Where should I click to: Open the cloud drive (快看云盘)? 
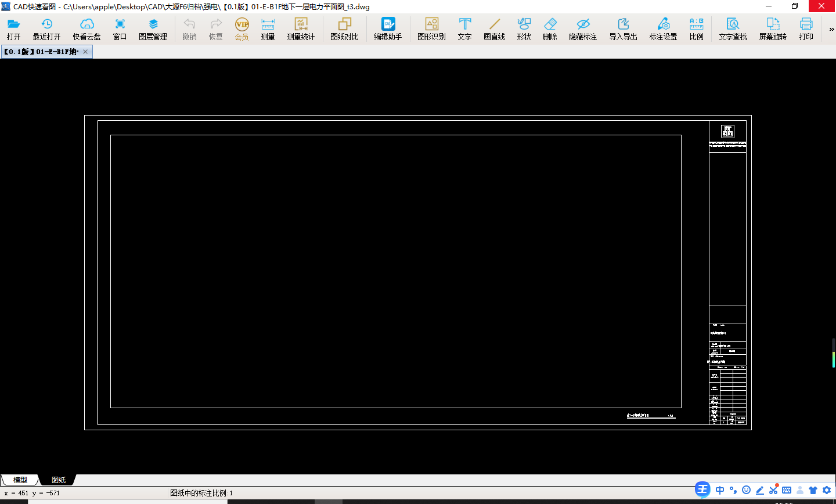coord(87,28)
